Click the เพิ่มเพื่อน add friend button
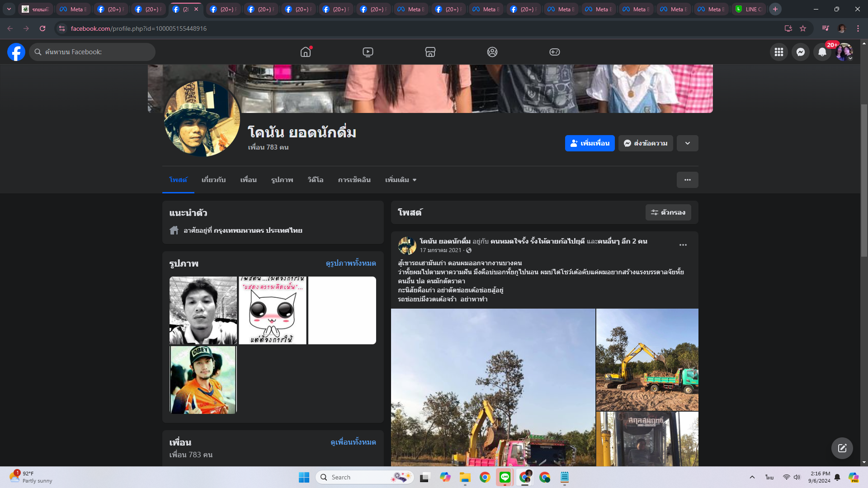This screenshot has height=488, width=868. coord(590,143)
